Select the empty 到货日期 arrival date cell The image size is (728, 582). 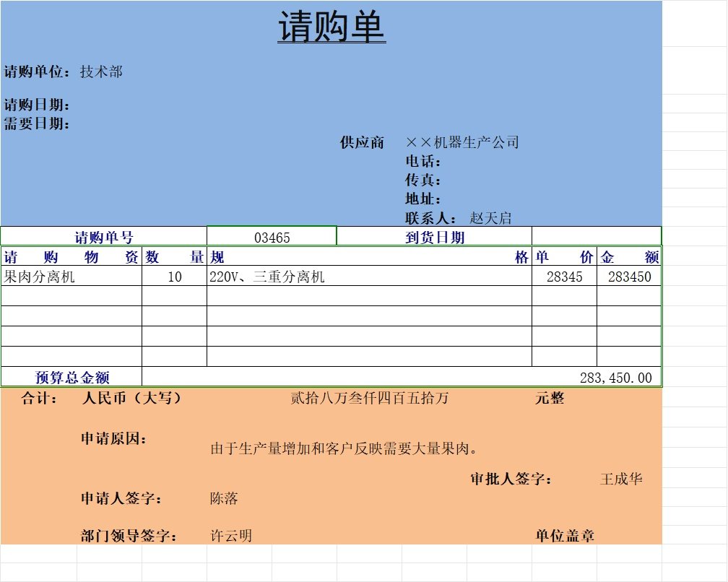click(x=596, y=236)
